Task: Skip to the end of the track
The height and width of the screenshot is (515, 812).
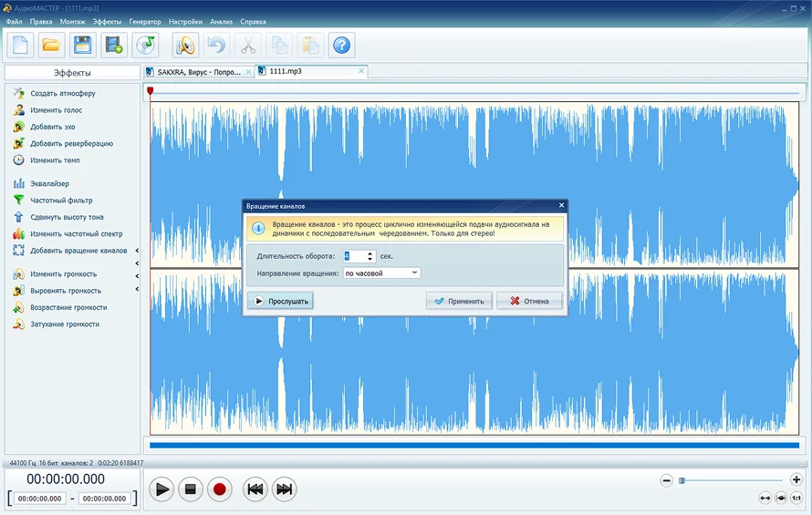Action: [x=285, y=489]
